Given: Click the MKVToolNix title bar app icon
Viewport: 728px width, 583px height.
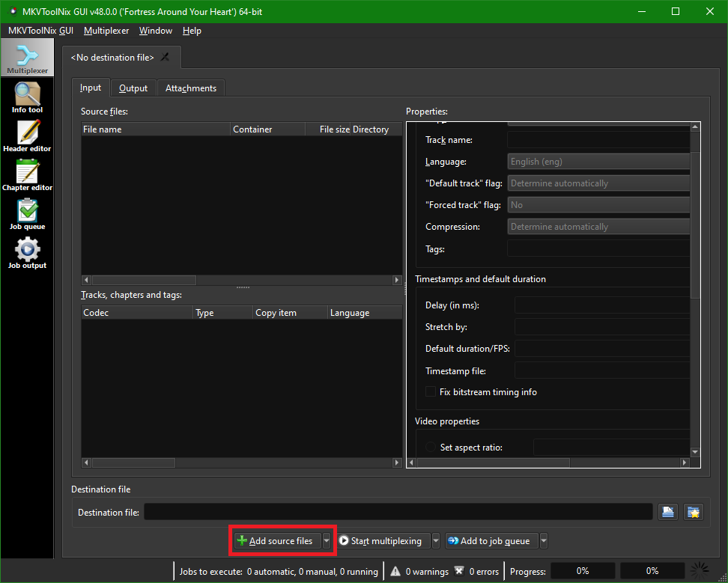Looking at the screenshot, I should coord(13,11).
